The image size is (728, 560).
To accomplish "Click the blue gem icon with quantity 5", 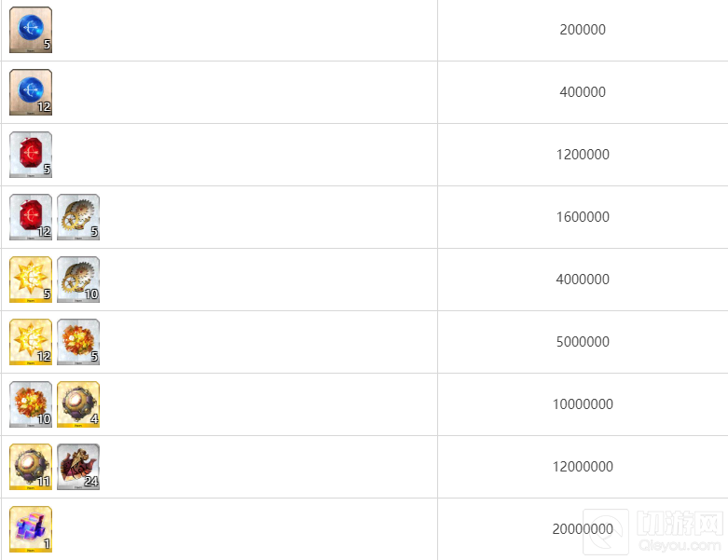I will click(x=31, y=30).
